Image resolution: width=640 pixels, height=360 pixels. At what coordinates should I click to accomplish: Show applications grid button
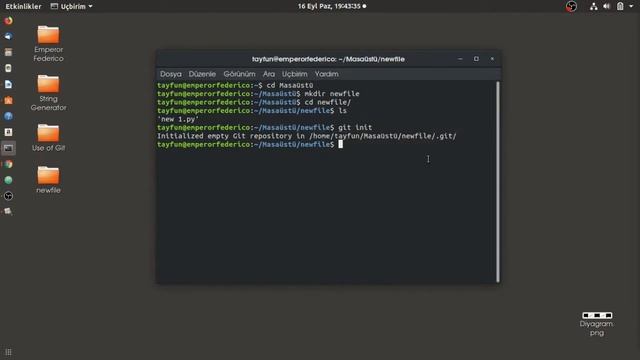8,352
